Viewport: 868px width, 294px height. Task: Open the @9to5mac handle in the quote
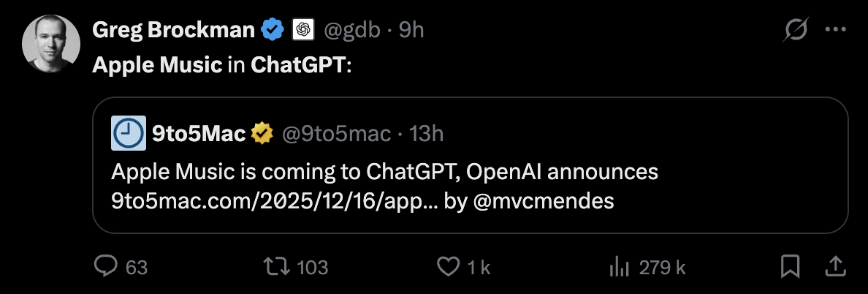point(336,133)
